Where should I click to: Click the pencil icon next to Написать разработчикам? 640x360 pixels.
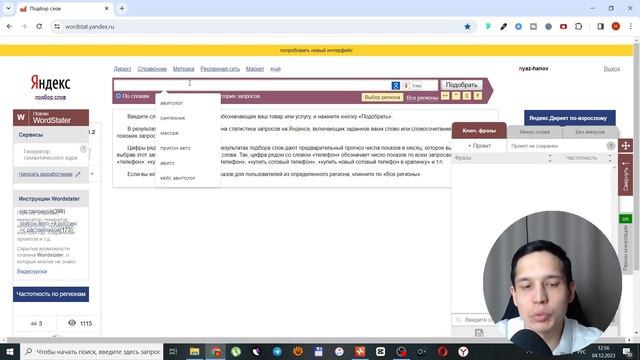(x=78, y=174)
